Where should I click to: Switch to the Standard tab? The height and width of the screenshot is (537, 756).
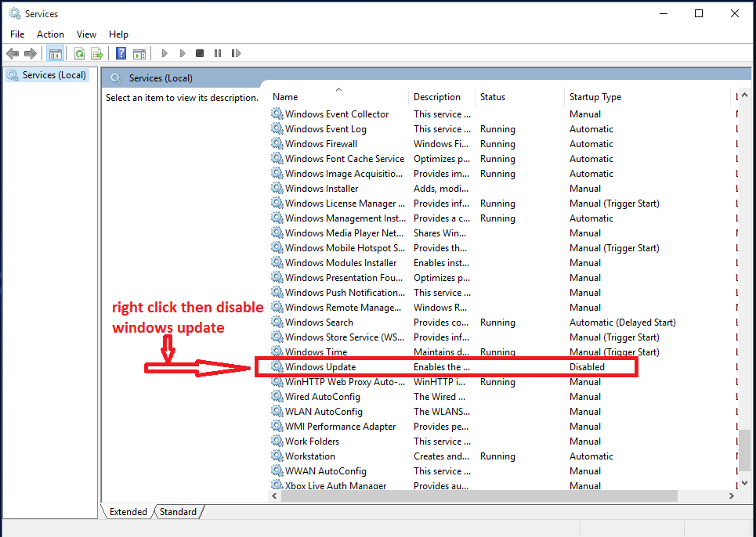(178, 511)
